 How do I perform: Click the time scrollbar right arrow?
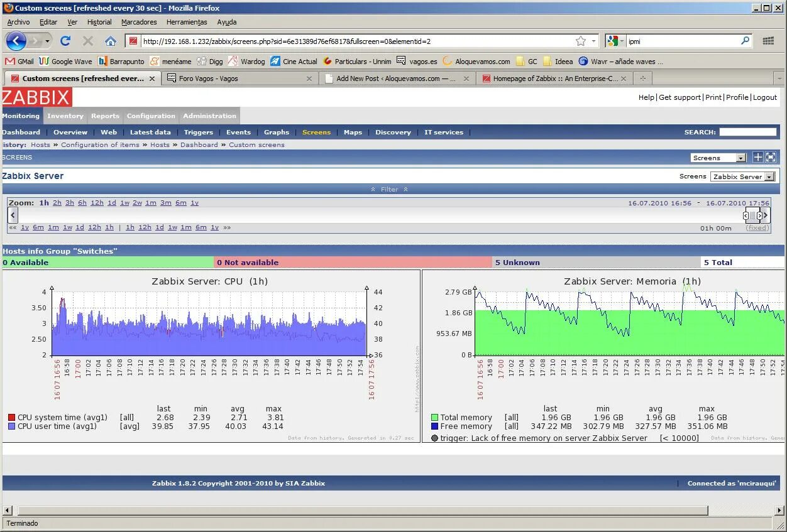click(766, 215)
